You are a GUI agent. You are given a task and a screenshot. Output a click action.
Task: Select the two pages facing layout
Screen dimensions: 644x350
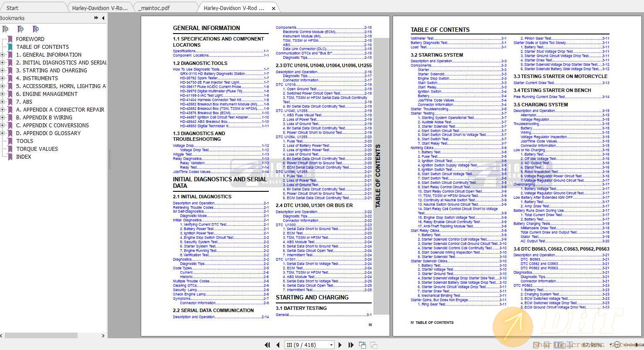click(x=558, y=345)
